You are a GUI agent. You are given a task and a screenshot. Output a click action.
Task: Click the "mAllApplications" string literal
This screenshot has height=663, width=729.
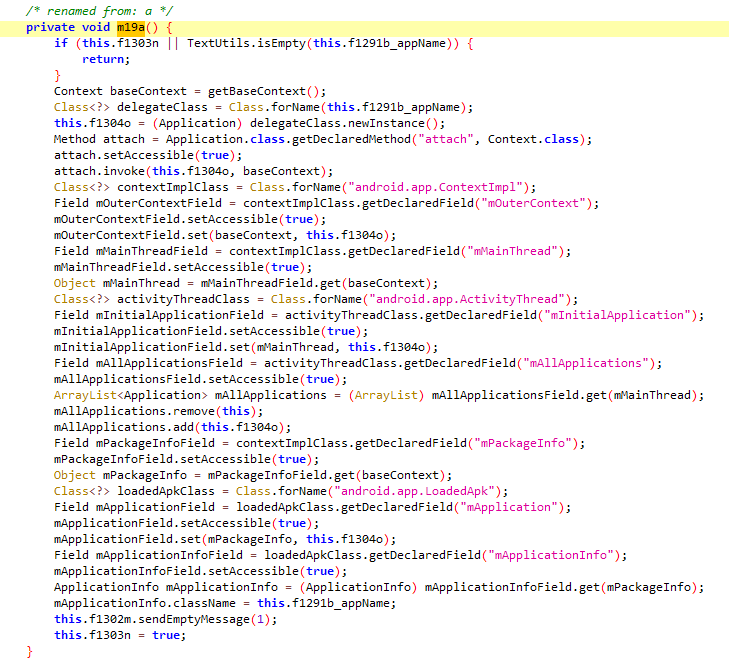586,363
